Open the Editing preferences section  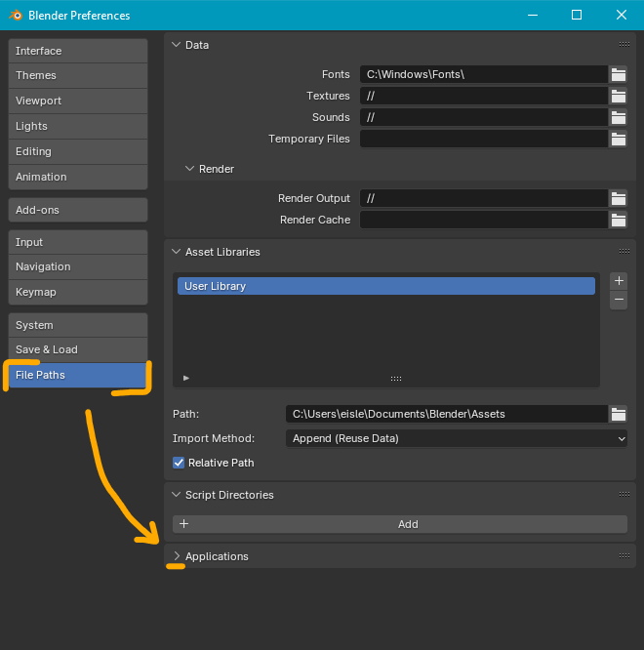[78, 151]
